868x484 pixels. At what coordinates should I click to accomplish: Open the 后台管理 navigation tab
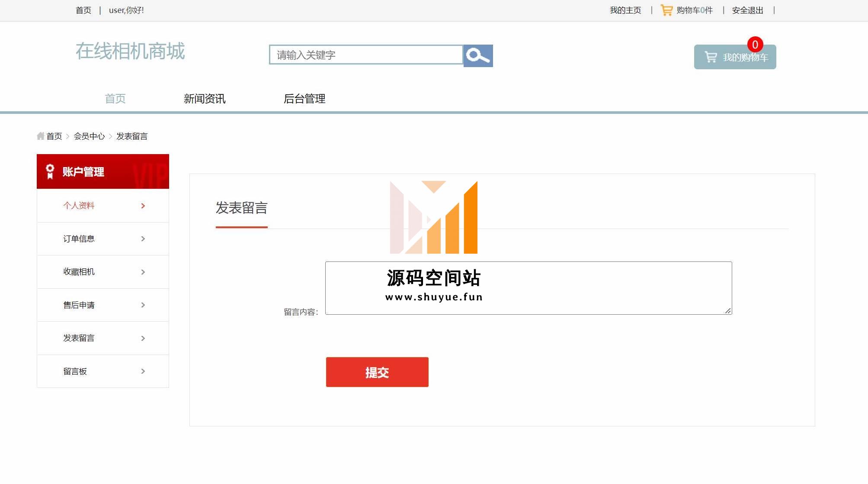[x=304, y=99]
